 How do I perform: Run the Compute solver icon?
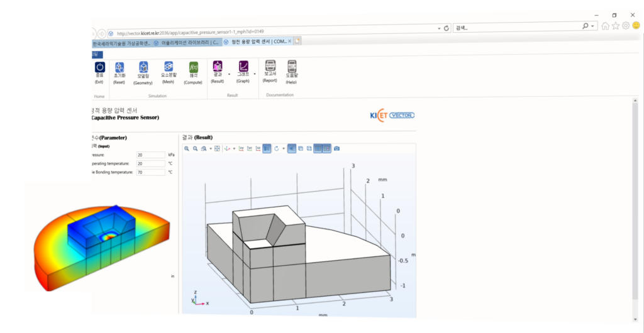coord(193,67)
